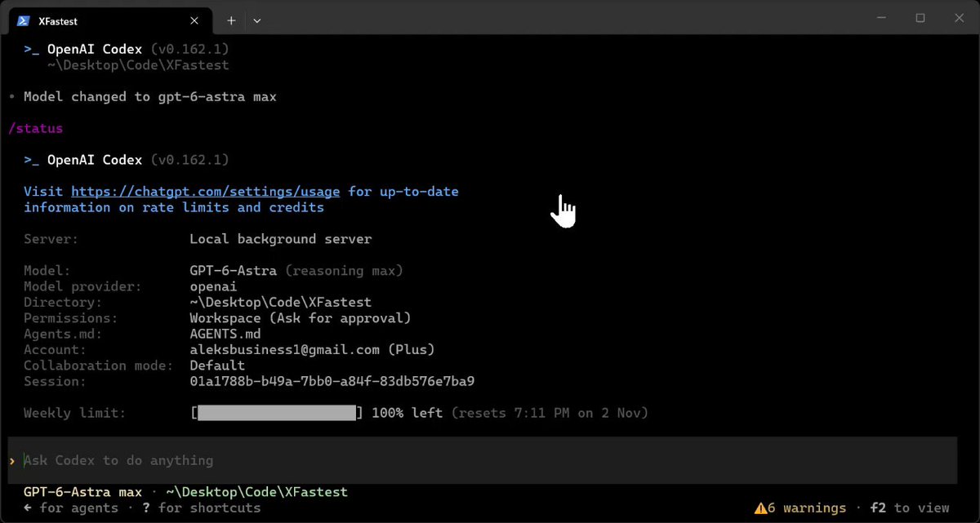Click the yellow warning triangle icon
Image resolution: width=980 pixels, height=523 pixels.
tap(761, 508)
